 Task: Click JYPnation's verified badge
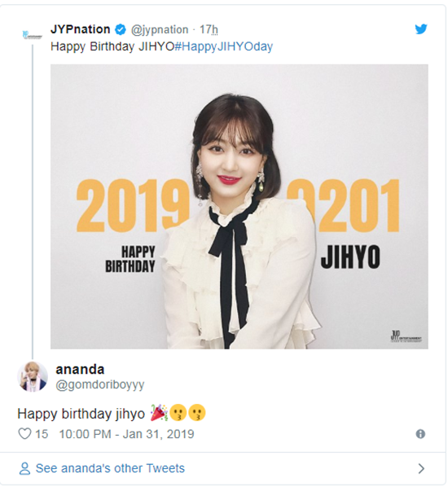pos(121,29)
